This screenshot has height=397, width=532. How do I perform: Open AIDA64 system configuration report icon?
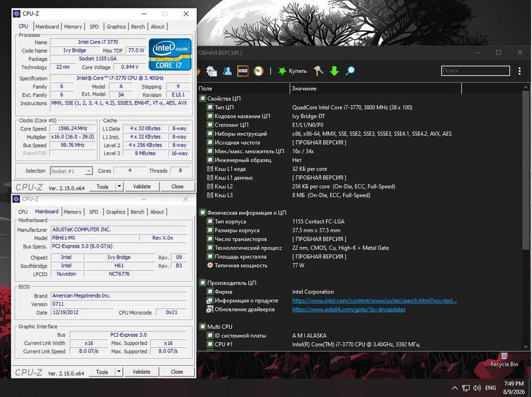coord(211,71)
